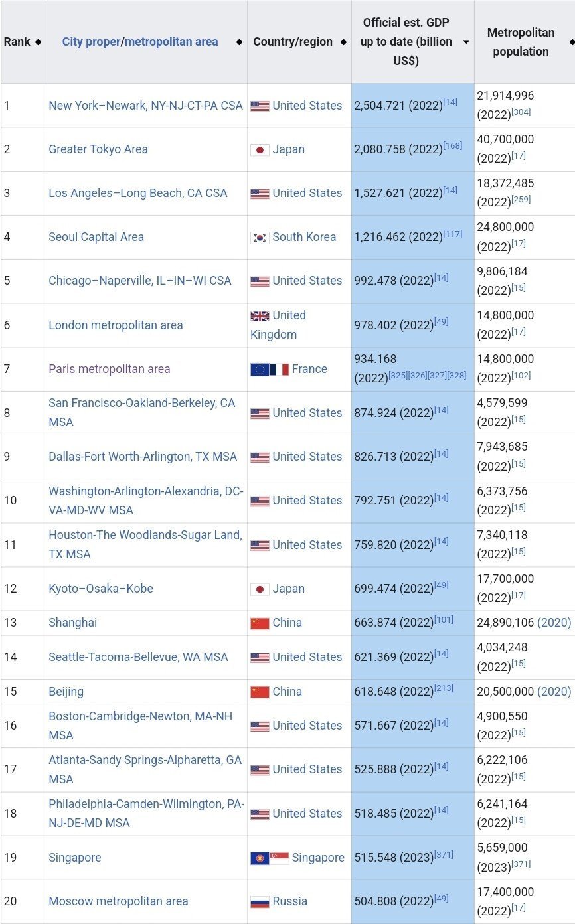Sort table by Rank column arrows
Screen dimensions: 575x924
(38, 42)
